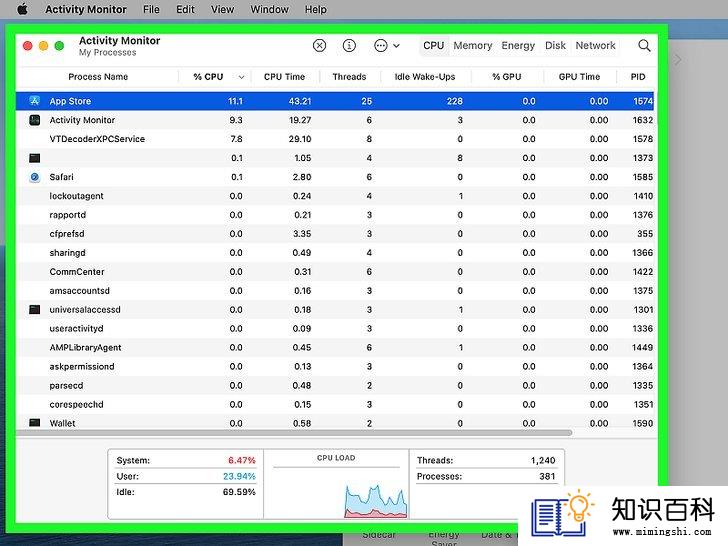Select the rapportd process row

coord(335,215)
